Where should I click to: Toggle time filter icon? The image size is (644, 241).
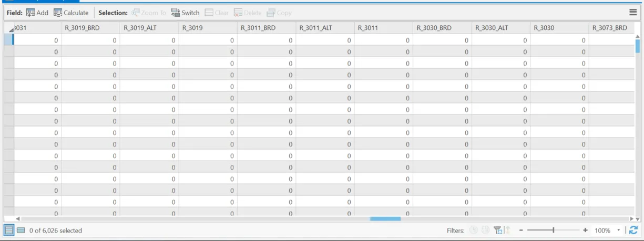473,230
